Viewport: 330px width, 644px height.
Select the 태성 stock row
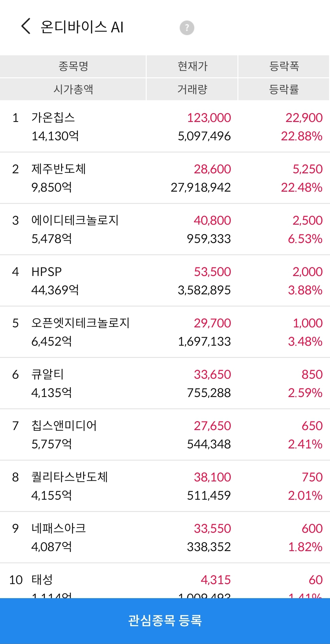point(165,581)
